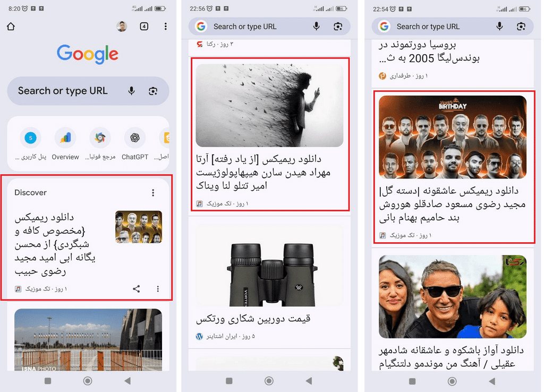Open tab switcher showing 4 tabs

(x=144, y=27)
